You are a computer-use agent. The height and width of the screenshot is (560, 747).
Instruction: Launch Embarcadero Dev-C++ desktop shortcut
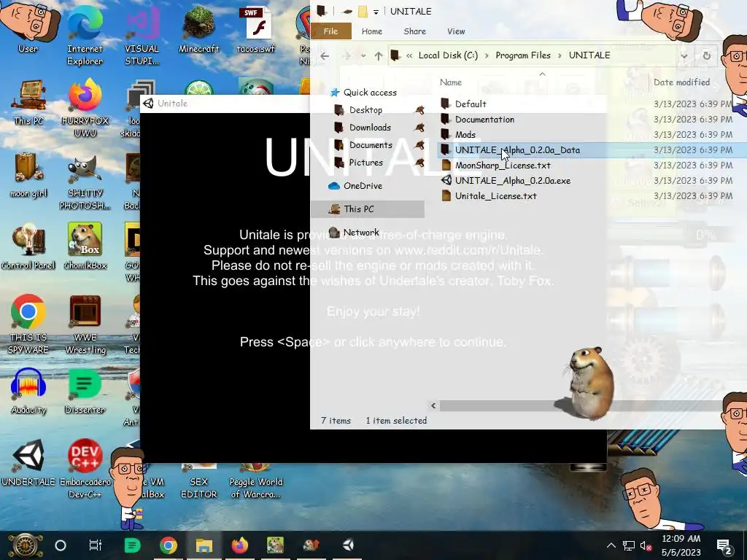coord(85,469)
